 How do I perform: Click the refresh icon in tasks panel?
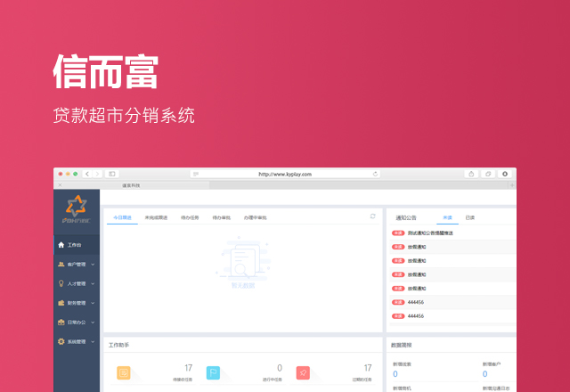[373, 216]
